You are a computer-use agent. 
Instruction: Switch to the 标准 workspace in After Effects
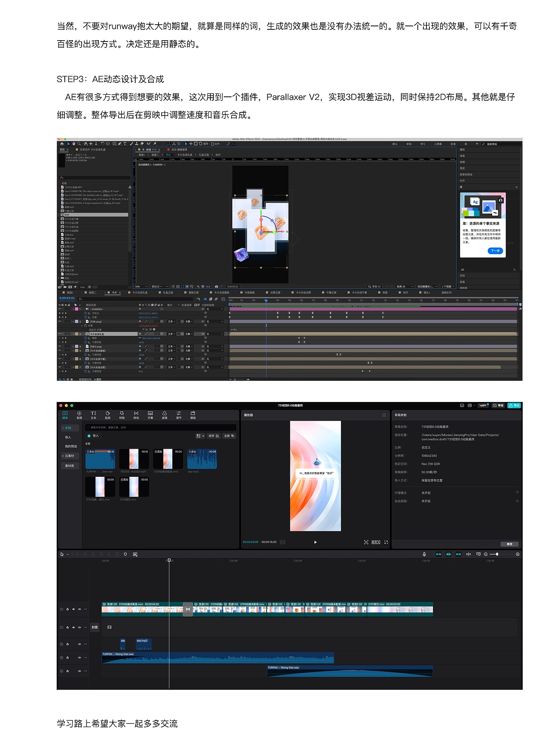click(453, 144)
